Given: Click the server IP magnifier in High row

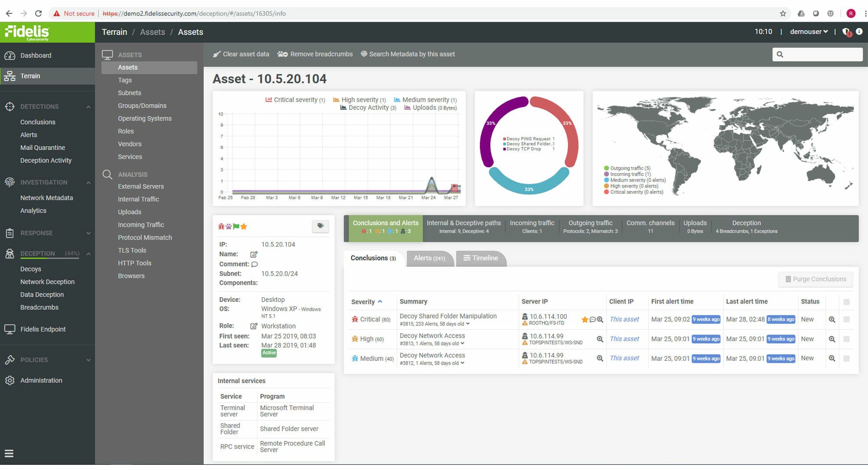Looking at the screenshot, I should pos(600,339).
